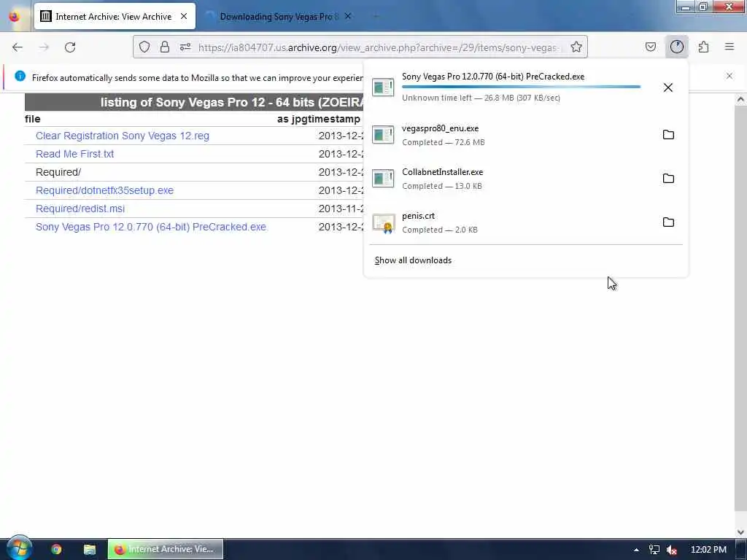The height and width of the screenshot is (560, 747).
Task: Go back using the browser back arrow
Action: tap(18, 47)
